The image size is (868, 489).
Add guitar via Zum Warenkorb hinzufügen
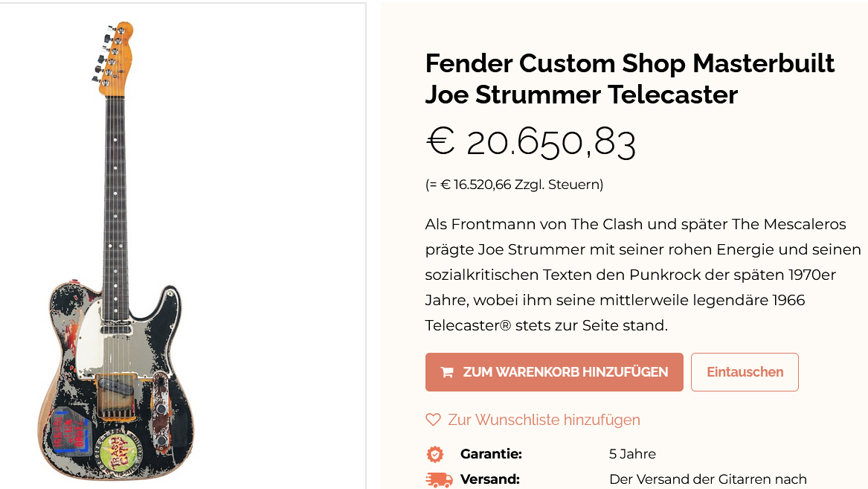(554, 372)
